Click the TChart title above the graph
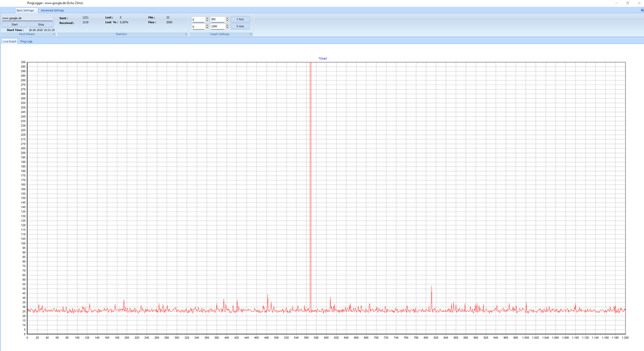Viewport: 644px width, 351px height. pyautogui.click(x=323, y=59)
